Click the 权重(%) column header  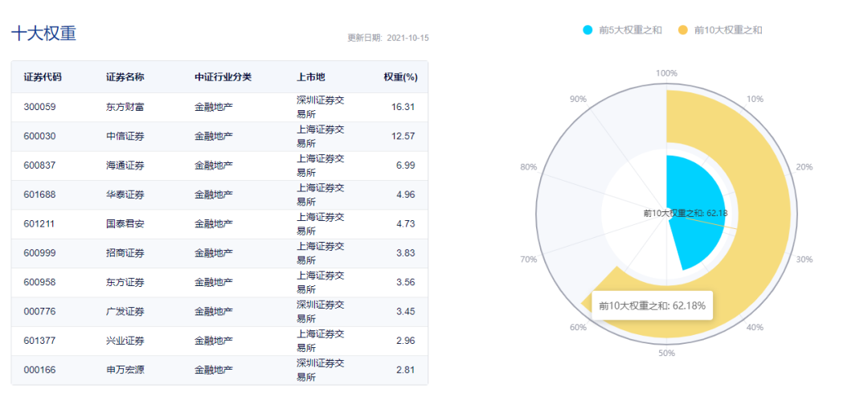click(401, 77)
